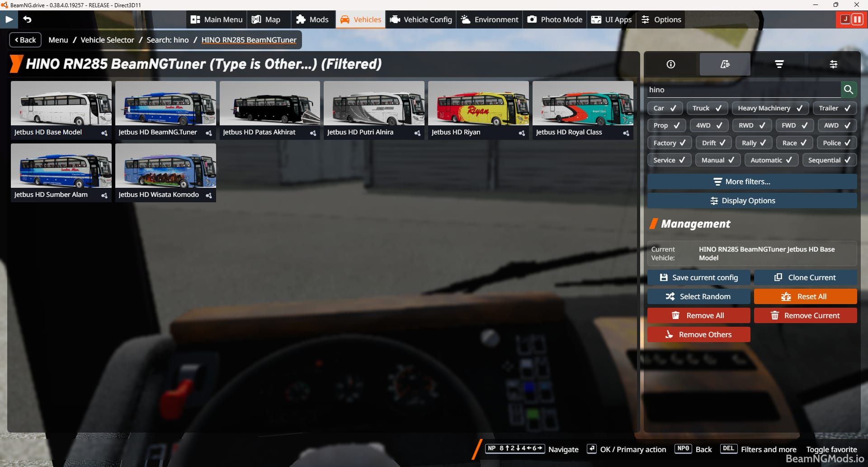This screenshot has height=467, width=868.
Task: Open the UI Apps section
Action: point(611,19)
